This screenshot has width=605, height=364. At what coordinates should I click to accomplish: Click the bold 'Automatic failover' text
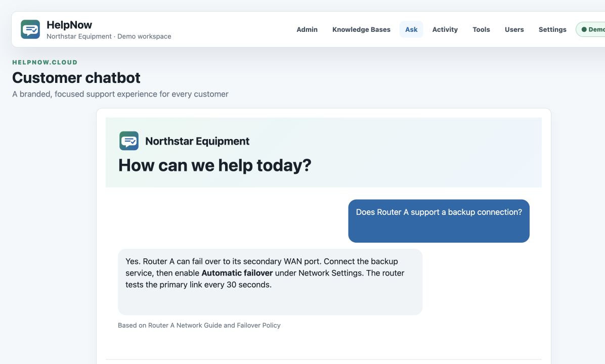pos(237,273)
